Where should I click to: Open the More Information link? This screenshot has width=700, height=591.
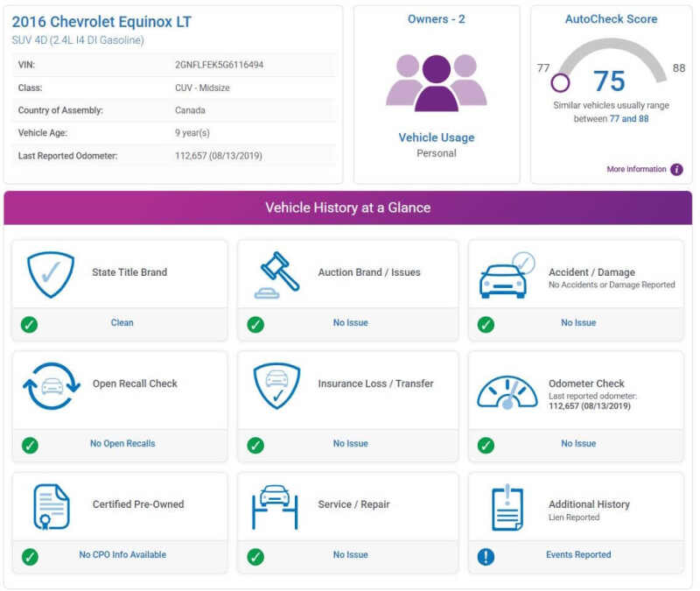pyautogui.click(x=636, y=170)
